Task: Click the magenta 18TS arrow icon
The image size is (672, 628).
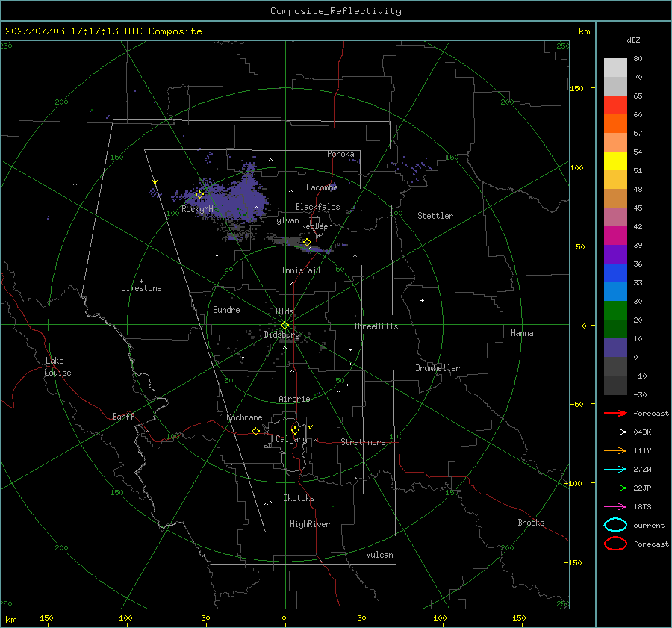Action: coord(615,507)
